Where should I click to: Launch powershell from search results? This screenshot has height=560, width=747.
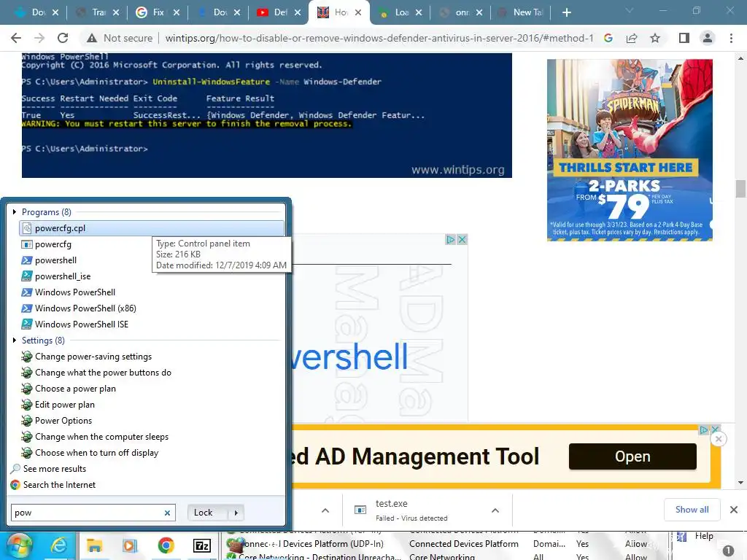click(55, 260)
